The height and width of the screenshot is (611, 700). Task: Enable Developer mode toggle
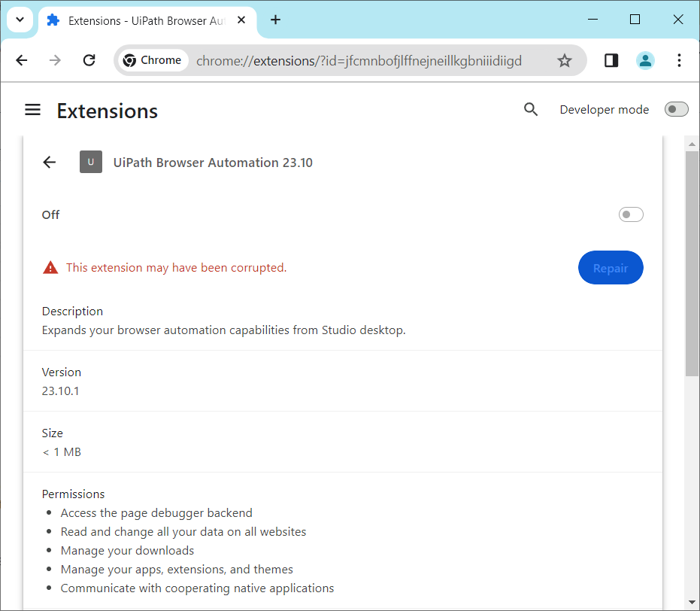click(x=676, y=110)
